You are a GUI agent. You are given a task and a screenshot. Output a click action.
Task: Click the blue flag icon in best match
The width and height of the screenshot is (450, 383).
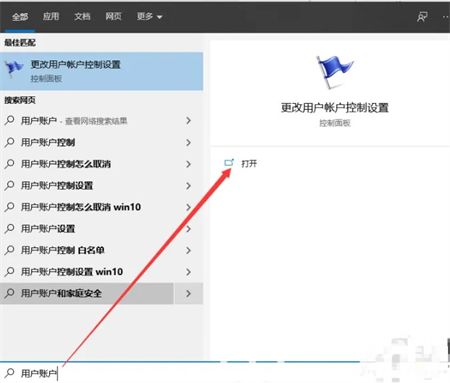(x=14, y=68)
